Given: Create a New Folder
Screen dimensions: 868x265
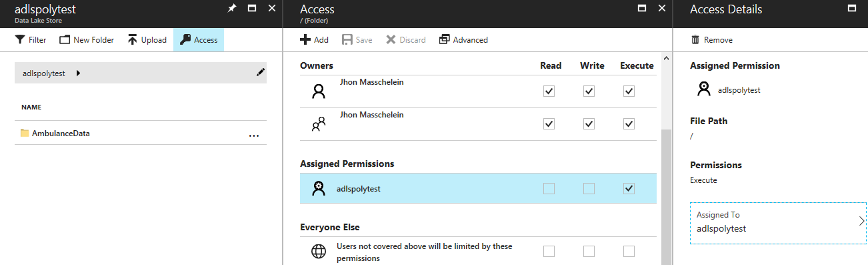Looking at the screenshot, I should 87,40.
